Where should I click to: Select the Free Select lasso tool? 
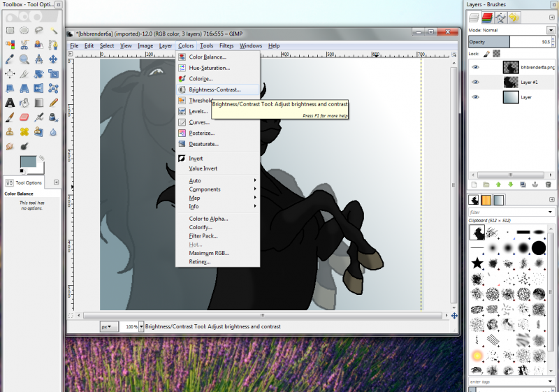(39, 30)
